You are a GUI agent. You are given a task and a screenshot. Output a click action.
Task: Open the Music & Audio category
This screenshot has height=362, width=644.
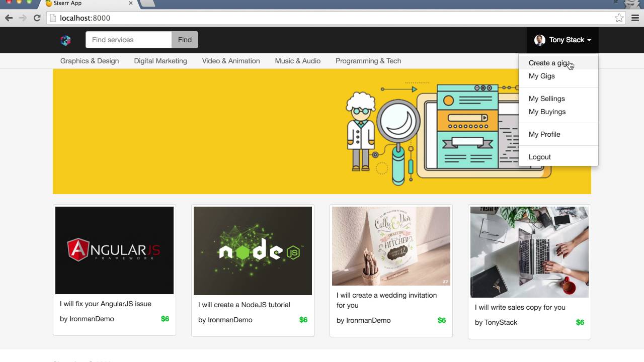tap(298, 61)
